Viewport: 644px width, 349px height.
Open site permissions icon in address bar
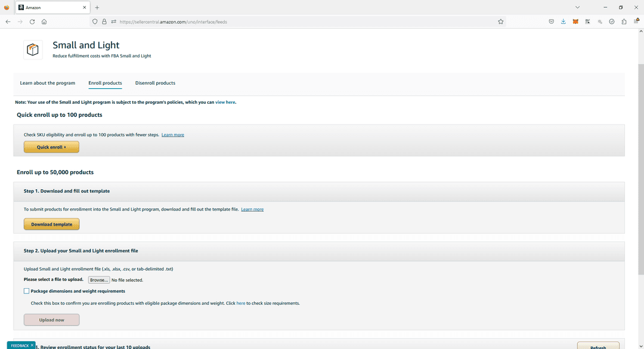113,22
